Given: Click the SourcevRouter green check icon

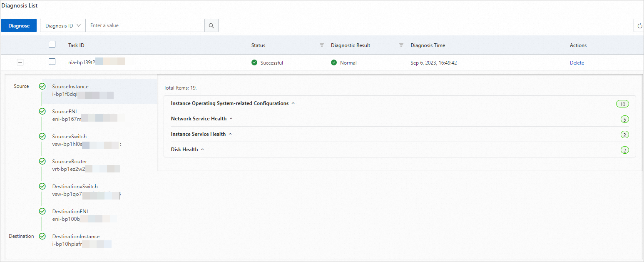Looking at the screenshot, I should [x=42, y=161].
